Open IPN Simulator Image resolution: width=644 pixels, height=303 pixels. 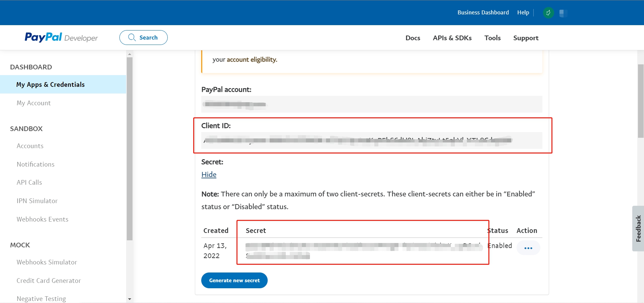click(x=37, y=201)
